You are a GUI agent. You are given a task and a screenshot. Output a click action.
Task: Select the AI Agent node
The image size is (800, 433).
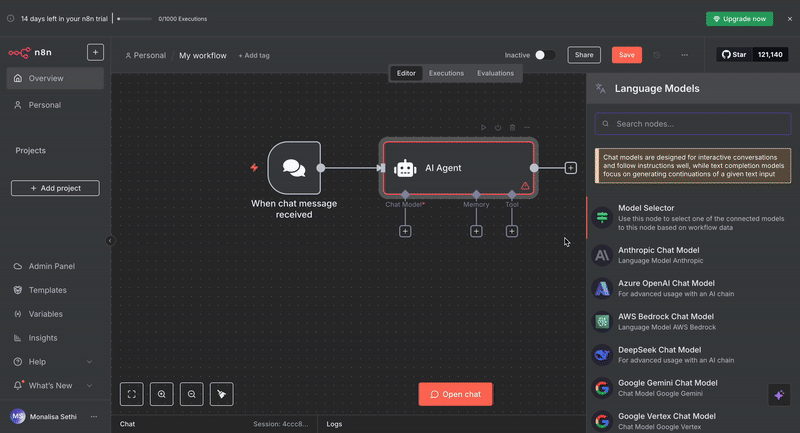pos(458,168)
